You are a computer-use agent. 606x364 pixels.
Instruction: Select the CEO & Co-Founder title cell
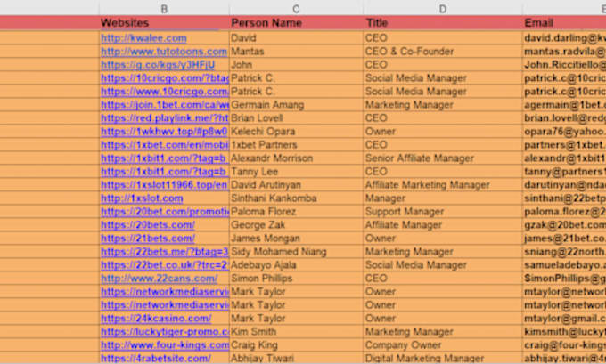(443, 52)
